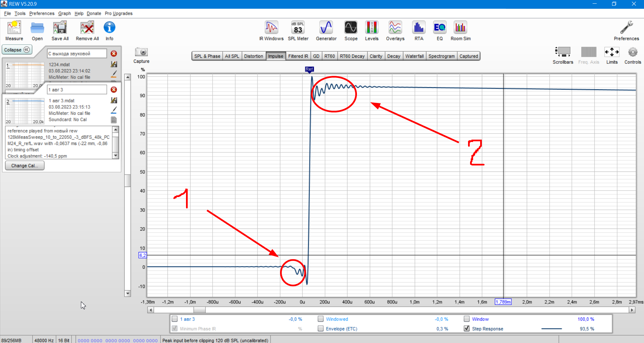The image size is (644, 343).
Task: Switch to the Captured tab
Action: point(469,56)
